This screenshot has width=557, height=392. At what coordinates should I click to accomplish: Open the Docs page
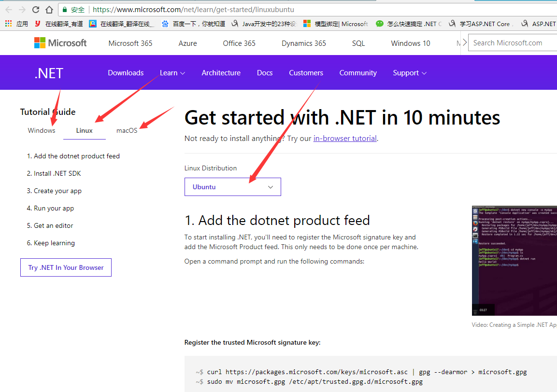(x=265, y=73)
